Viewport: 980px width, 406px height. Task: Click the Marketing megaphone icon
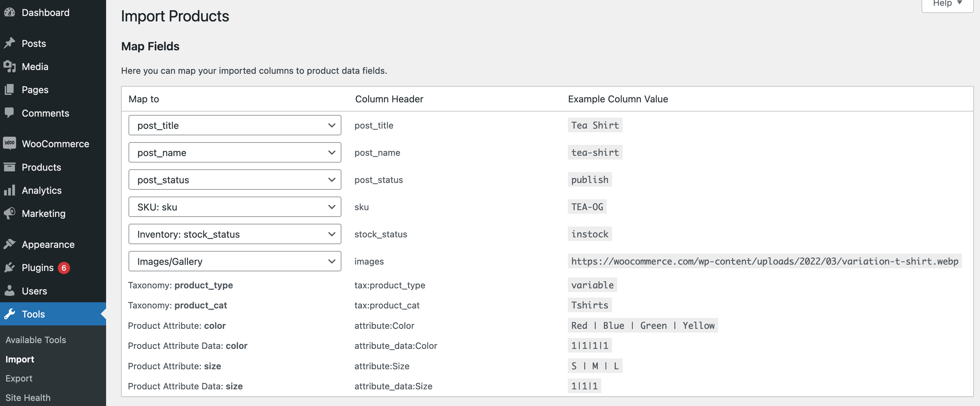10,213
